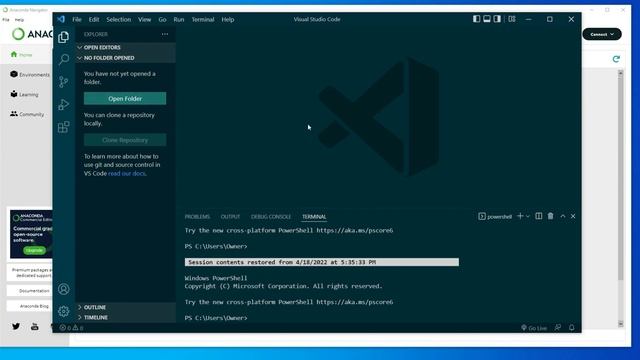This screenshot has height=360, width=640.
Task: Click the Clone Repository button
Action: [x=125, y=140]
